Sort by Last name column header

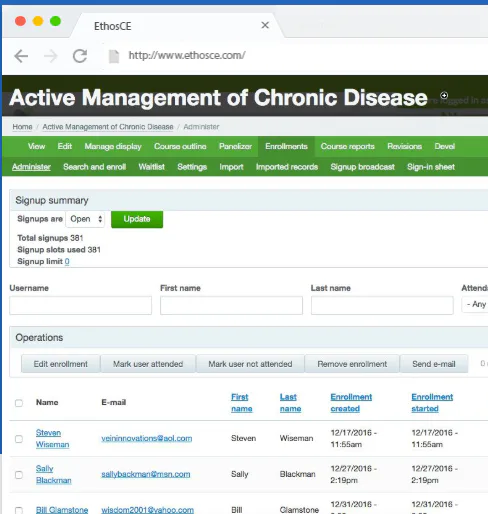point(290,403)
